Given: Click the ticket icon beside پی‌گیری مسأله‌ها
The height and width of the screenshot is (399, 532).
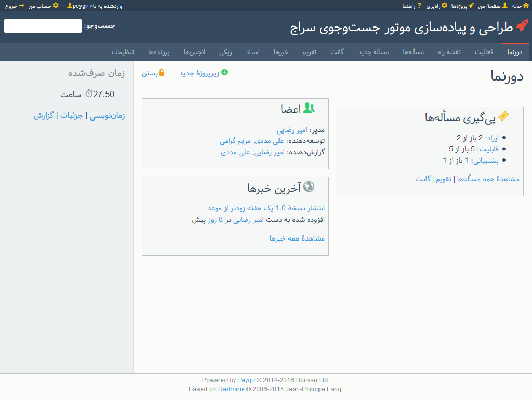Looking at the screenshot, I should pyautogui.click(x=503, y=117).
